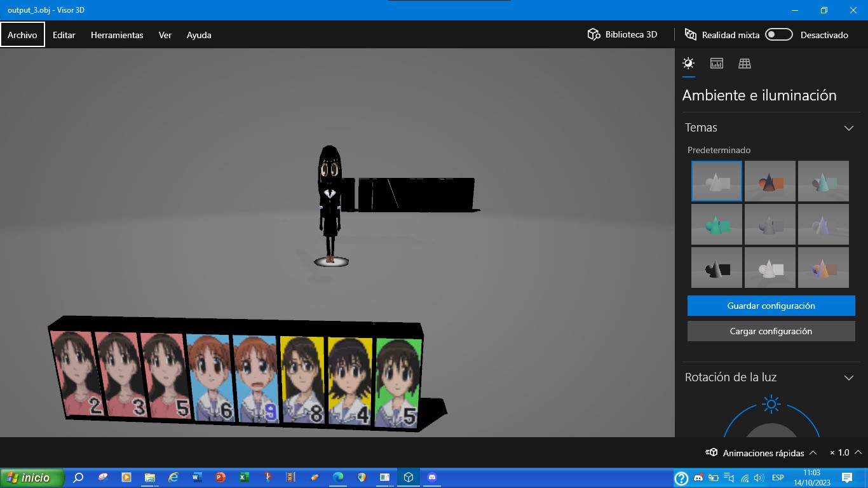Screen dimensions: 868x488
Task: Open Internet Explorer from the taskbar
Action: [x=173, y=477]
